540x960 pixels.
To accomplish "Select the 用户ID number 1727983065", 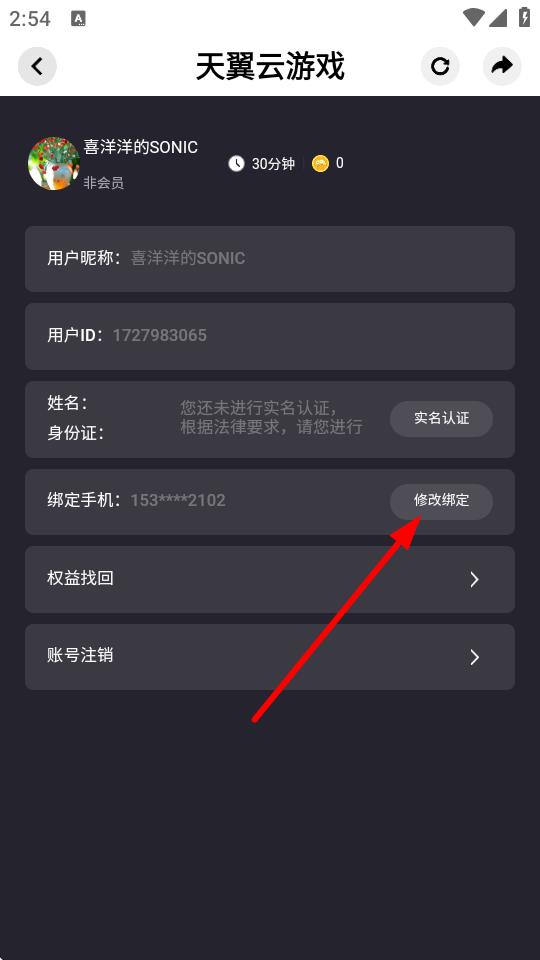I will tap(160, 336).
